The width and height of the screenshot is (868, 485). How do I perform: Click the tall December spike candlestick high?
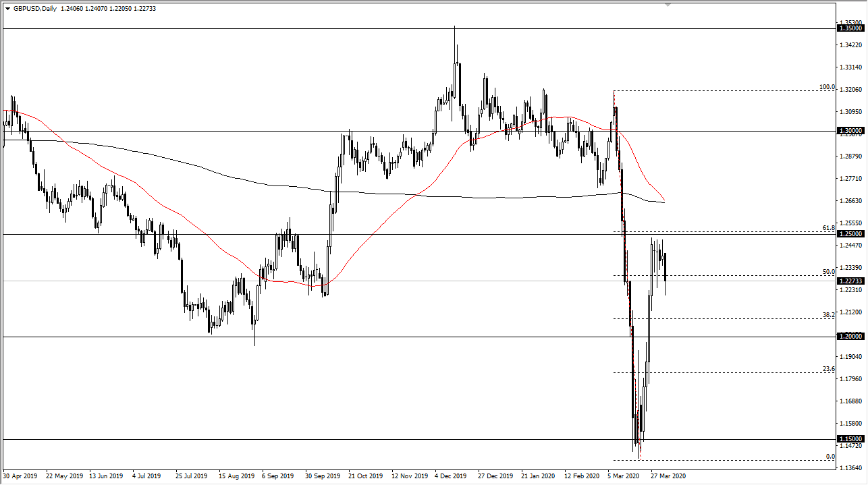coord(454,27)
